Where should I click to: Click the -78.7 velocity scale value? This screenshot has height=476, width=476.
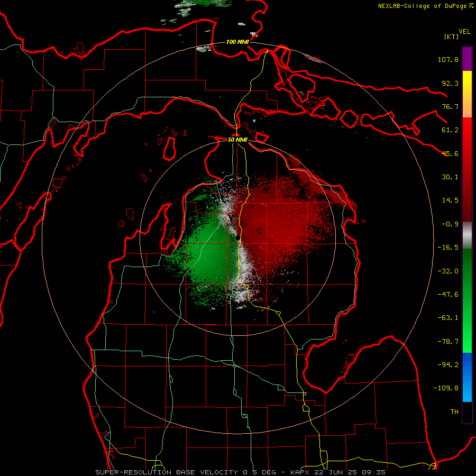(x=448, y=342)
